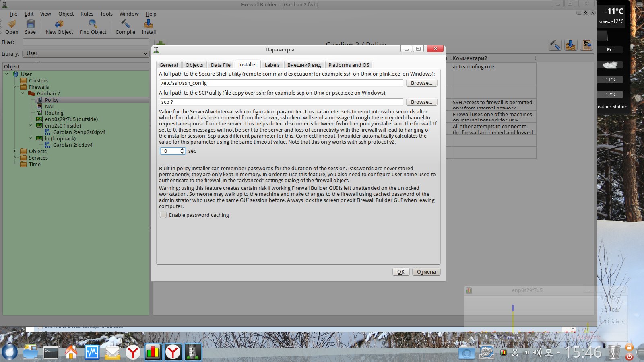Switch to the Platforms and OS tab
The height and width of the screenshot is (362, 644).
coord(349,65)
